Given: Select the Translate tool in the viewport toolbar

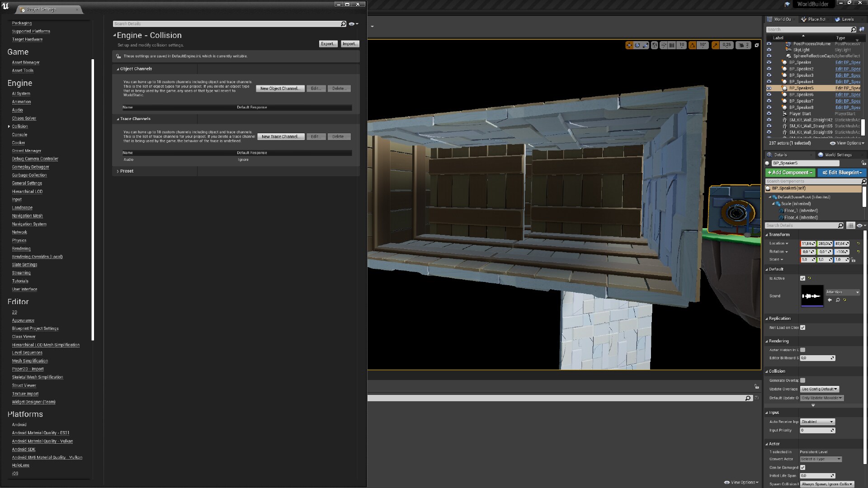Looking at the screenshot, I should pyautogui.click(x=629, y=45).
